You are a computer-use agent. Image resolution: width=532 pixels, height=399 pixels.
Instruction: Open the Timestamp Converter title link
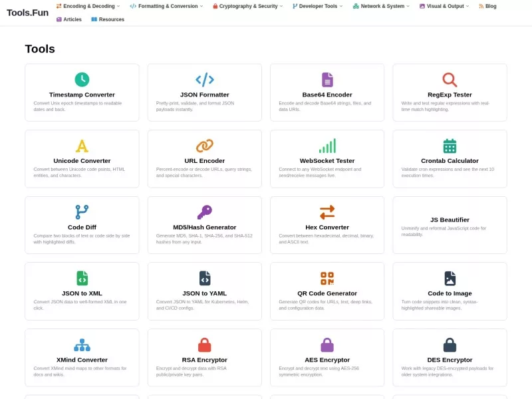pos(82,94)
